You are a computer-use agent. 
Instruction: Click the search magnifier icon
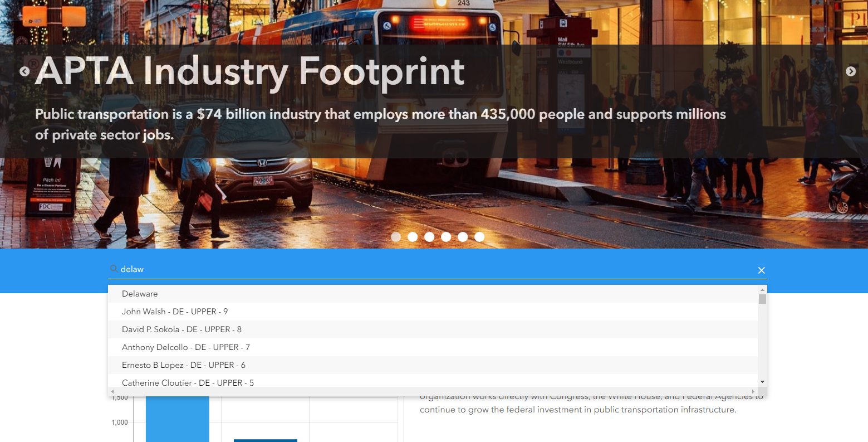pos(114,269)
